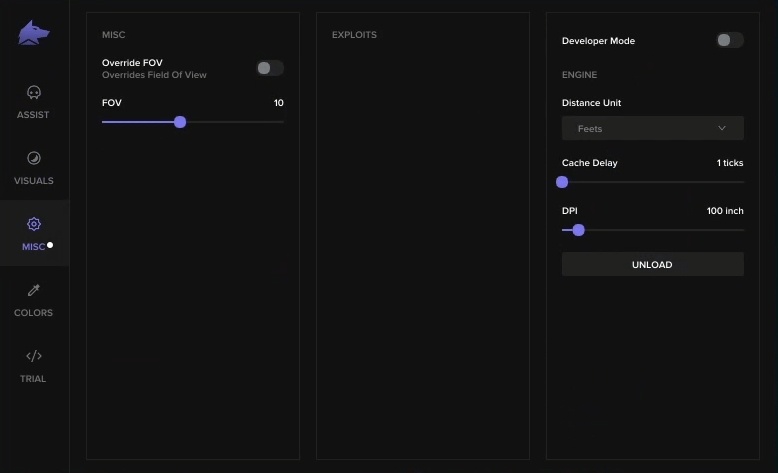The width and height of the screenshot is (778, 473).
Task: Click the Cache Delay slider handle
Action: coord(562,182)
